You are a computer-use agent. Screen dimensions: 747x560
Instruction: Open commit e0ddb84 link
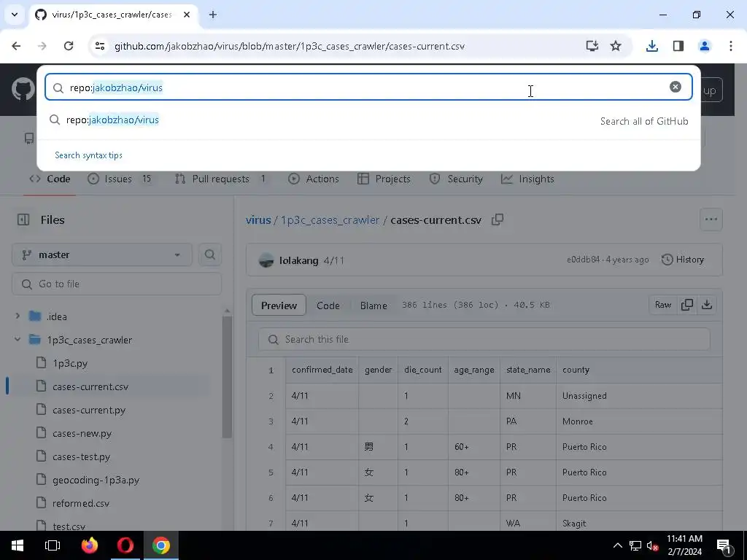point(583,260)
